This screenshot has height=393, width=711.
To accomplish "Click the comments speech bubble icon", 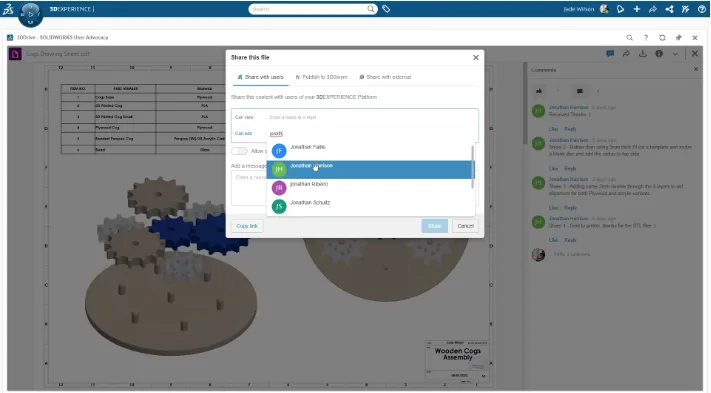I will tap(610, 54).
